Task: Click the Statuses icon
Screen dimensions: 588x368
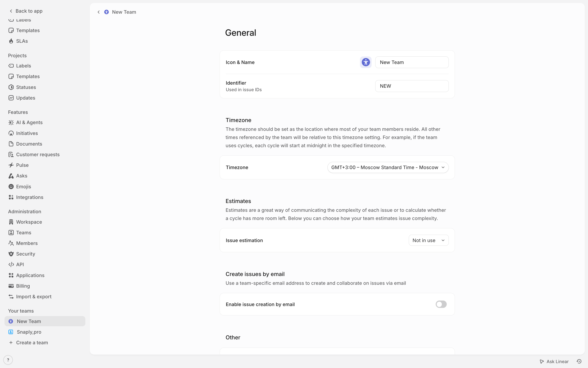Action: point(11,87)
